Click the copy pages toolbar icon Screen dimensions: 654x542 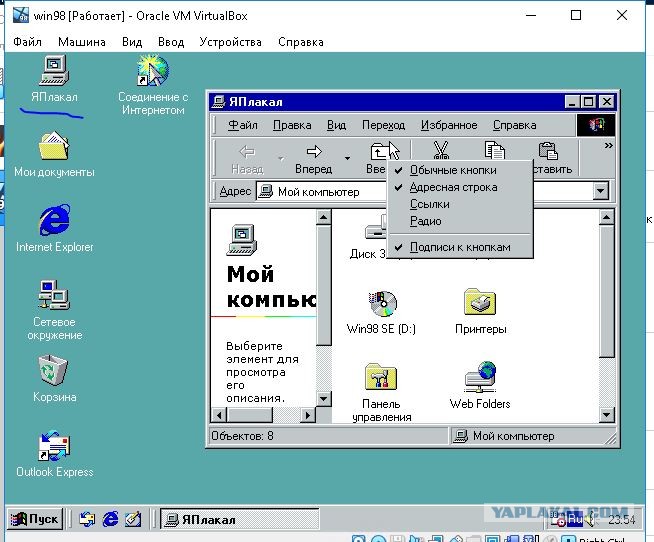pyautogui.click(x=495, y=151)
